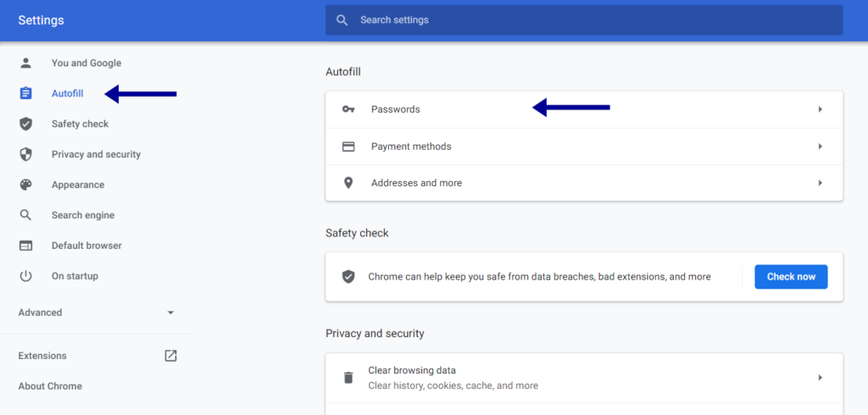
Task: Click the location pin icon beside Addresses
Action: point(348,183)
